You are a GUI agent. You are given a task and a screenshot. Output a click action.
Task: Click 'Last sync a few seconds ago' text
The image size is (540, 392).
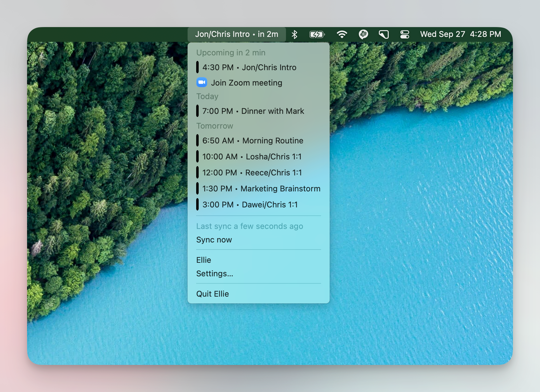click(250, 226)
